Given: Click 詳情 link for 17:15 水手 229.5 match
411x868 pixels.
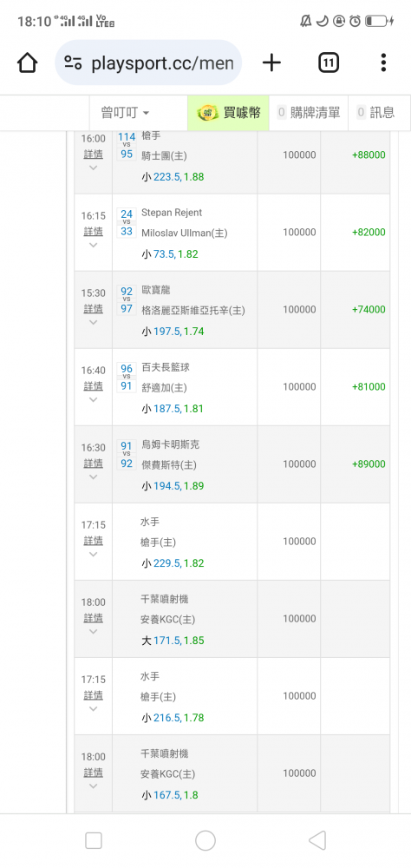Looking at the screenshot, I should (93, 540).
